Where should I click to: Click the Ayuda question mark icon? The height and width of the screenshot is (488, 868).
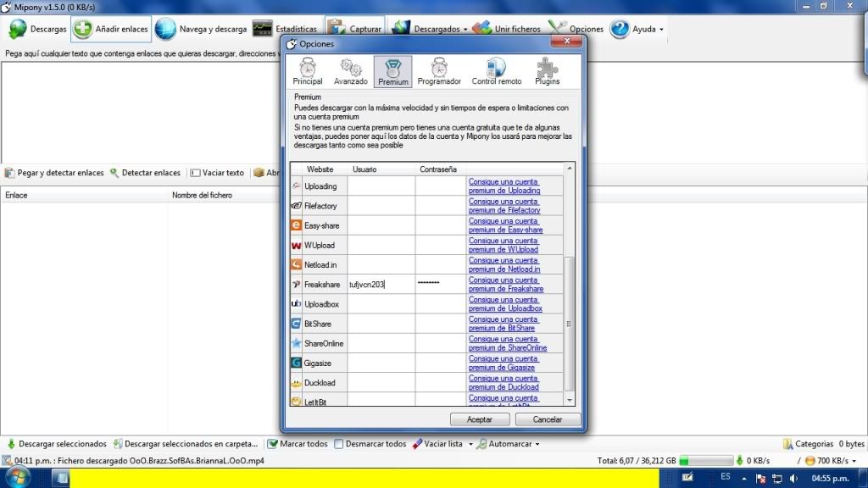pos(620,29)
